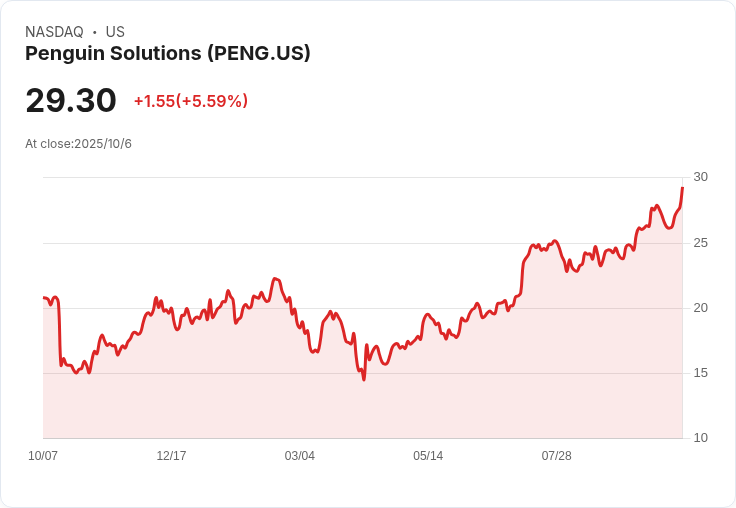Select the NASDAQ exchange label
Image resolution: width=736 pixels, height=508 pixels.
tap(54, 32)
